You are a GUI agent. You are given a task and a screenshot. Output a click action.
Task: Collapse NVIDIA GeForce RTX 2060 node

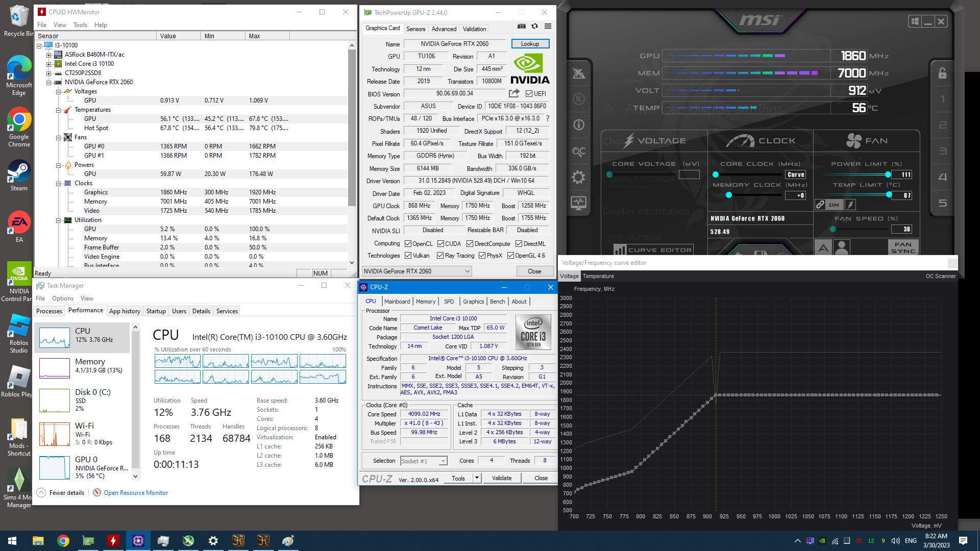tap(49, 82)
